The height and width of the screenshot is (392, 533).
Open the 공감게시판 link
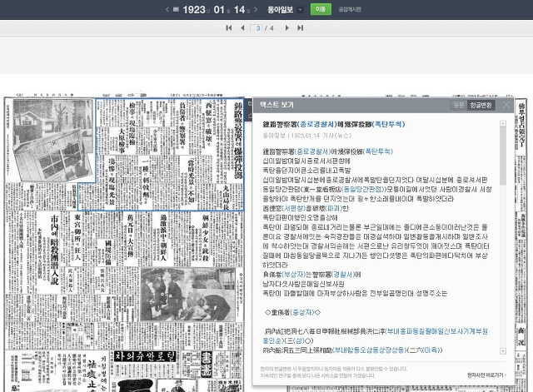coord(350,9)
